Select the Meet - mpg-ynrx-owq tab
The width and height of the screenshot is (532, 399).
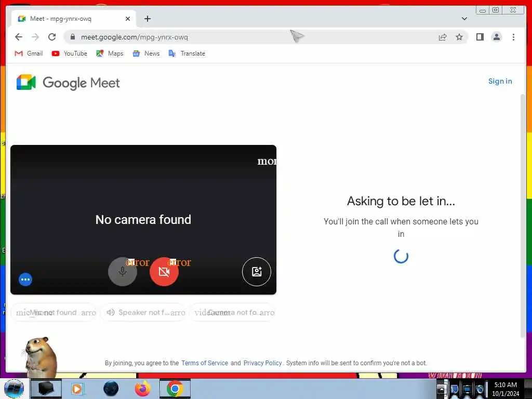(73, 19)
